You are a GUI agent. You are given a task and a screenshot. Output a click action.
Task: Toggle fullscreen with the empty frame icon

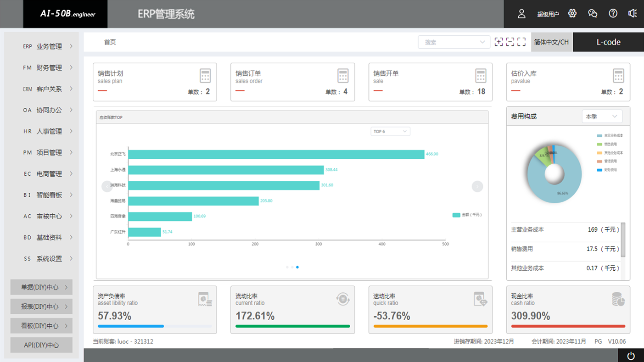(521, 42)
